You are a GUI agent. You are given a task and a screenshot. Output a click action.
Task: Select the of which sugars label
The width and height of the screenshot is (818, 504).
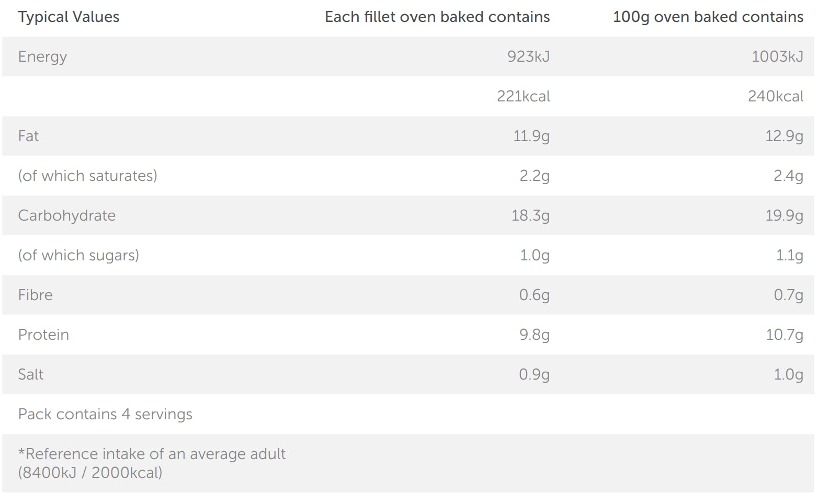[78, 255]
